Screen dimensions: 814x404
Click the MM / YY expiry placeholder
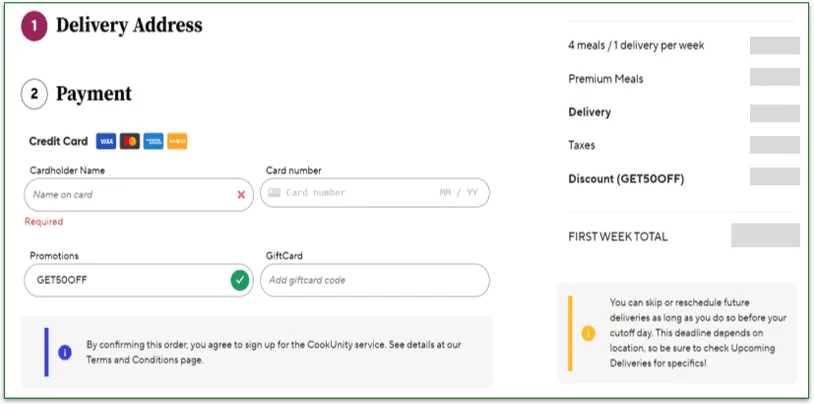pyautogui.click(x=458, y=193)
